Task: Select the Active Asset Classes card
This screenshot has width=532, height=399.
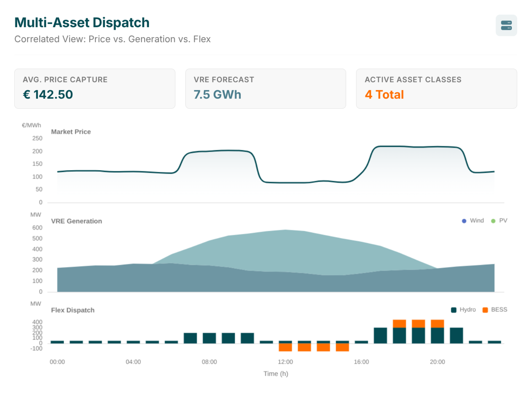Action: pos(436,88)
